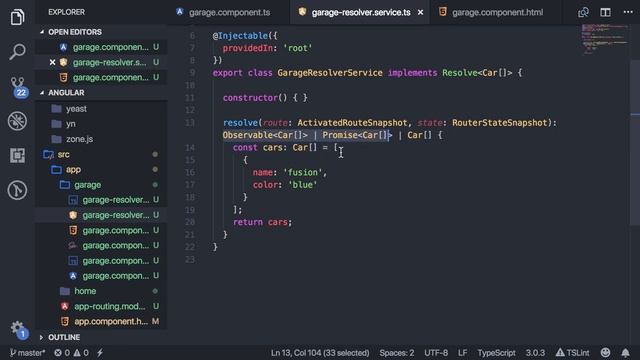
Task: Click the open changes icon in editor toolbar
Action: (x=583, y=12)
